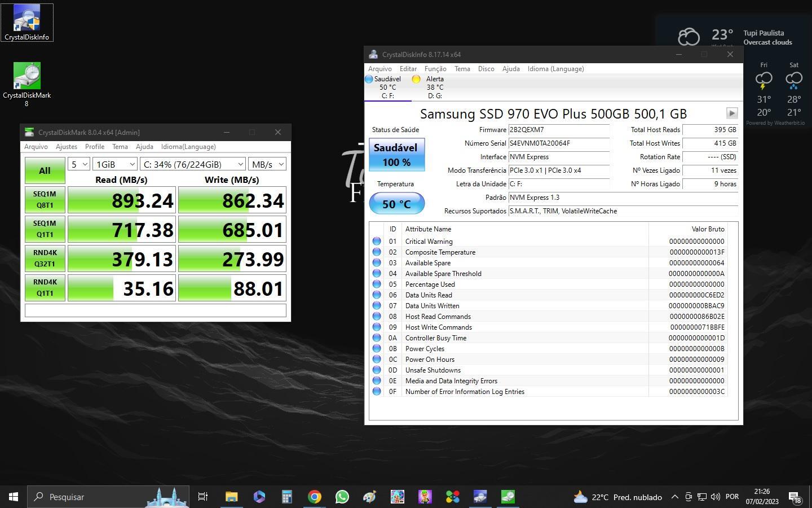Screen dimensions: 812x508
Task: Select the Power On Hours attribute row
Action: (x=549, y=360)
